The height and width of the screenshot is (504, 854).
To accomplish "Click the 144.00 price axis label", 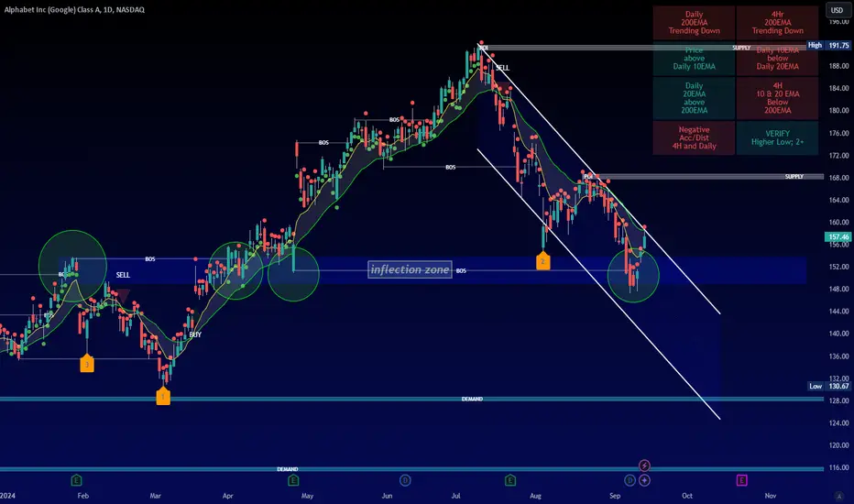I will pyautogui.click(x=838, y=312).
